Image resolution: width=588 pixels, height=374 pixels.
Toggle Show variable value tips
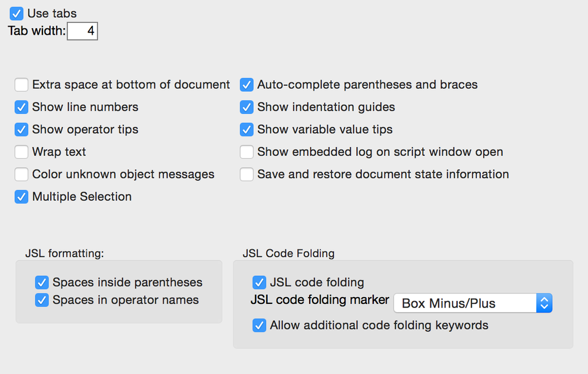tap(247, 129)
